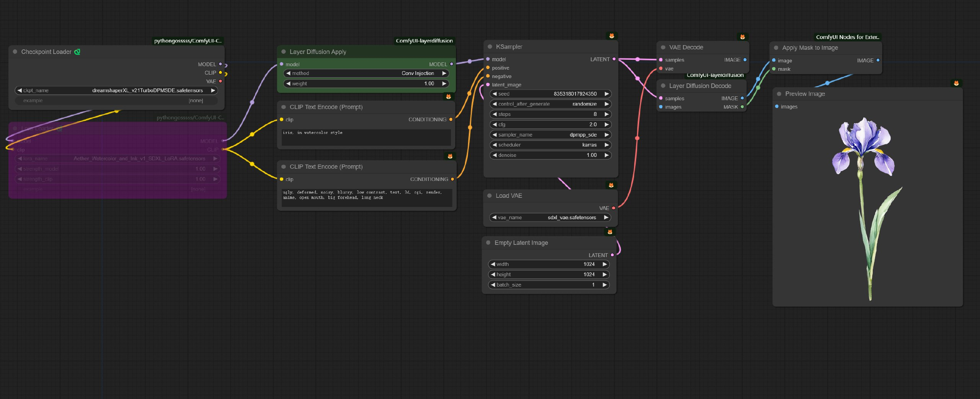
Task: Click the positive prompt text box 'iris, in watercolor style'
Action: pyautogui.click(x=366, y=137)
